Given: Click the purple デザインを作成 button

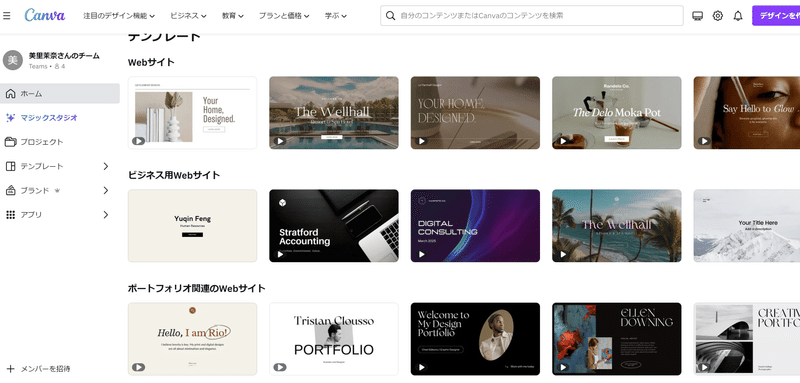Looking at the screenshot, I should pos(776,16).
